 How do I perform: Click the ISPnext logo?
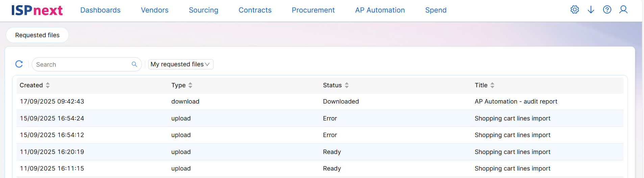point(37,10)
